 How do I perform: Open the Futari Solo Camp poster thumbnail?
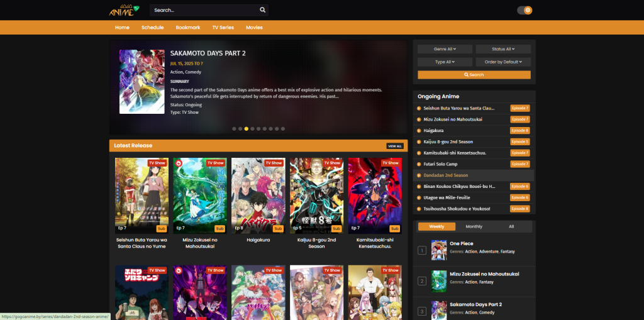tap(142, 292)
